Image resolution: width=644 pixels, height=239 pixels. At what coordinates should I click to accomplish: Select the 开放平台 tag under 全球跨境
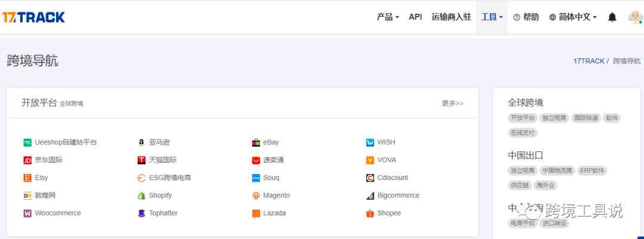point(522,118)
